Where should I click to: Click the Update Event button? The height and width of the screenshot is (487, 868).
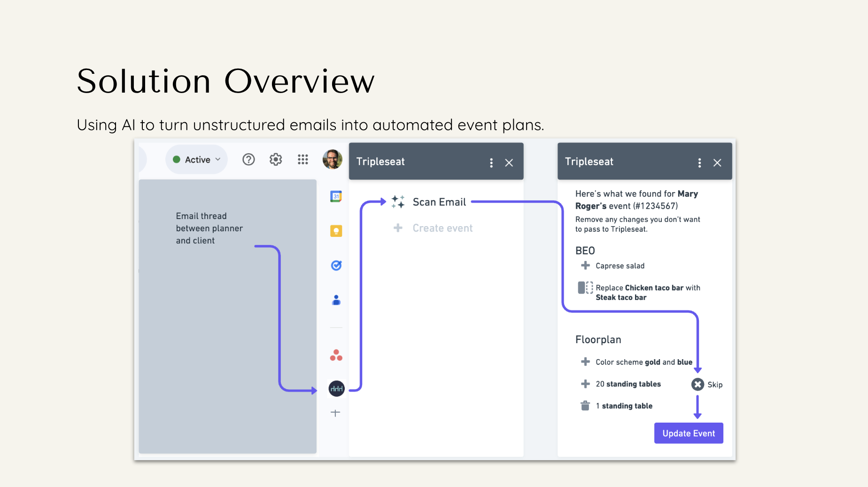(x=689, y=433)
